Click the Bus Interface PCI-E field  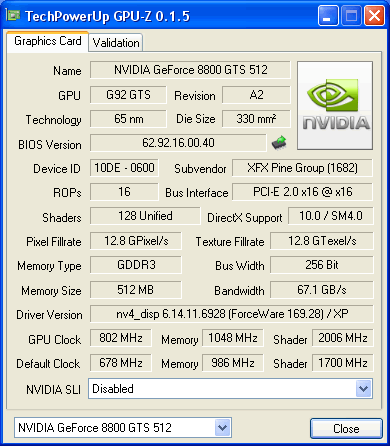tap(302, 192)
